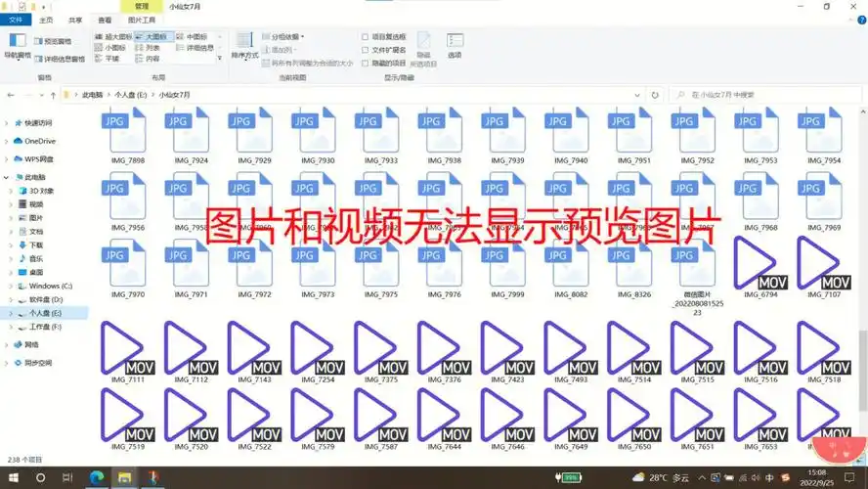The image size is (868, 489).
Task: Open weather widget 28°C 多云
Action: 661,477
